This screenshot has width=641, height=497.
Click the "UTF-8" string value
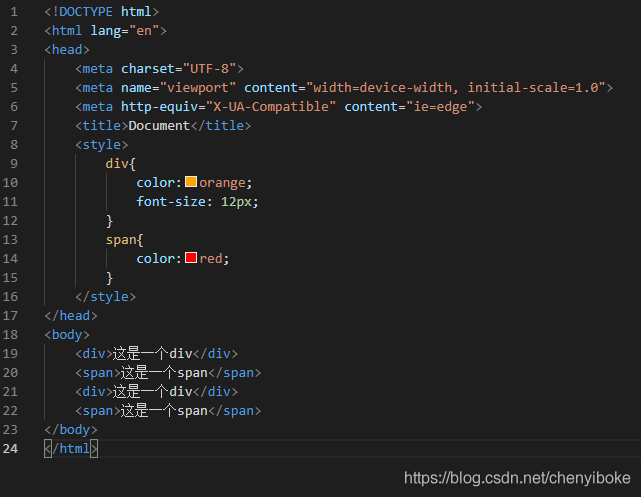(209, 69)
